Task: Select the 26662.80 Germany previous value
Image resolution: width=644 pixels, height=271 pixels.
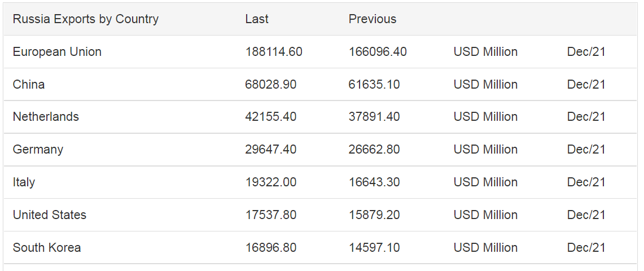Action: pos(374,150)
